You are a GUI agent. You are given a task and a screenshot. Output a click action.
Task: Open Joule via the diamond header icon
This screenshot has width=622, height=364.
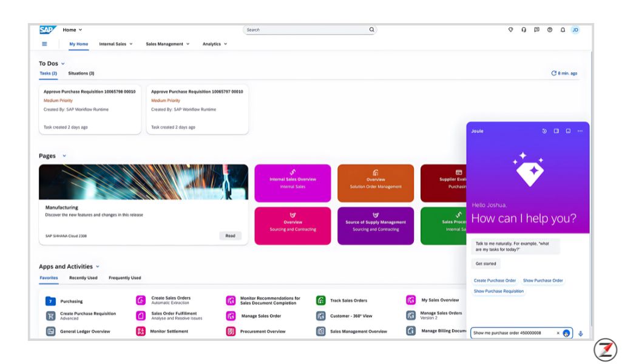tap(510, 30)
